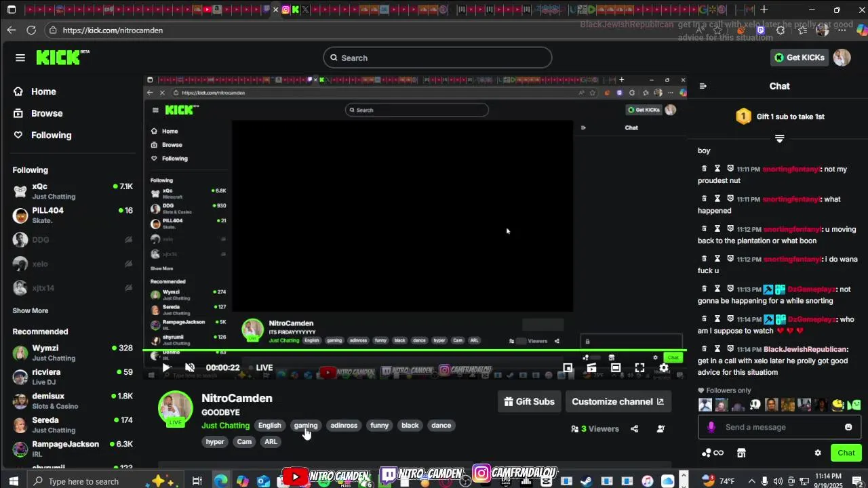868x488 pixels.
Task: Select the dance tag
Action: (441, 426)
